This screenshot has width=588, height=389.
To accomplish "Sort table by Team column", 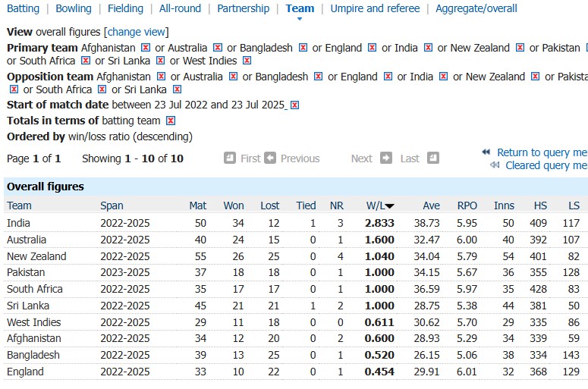I will (x=19, y=205).
